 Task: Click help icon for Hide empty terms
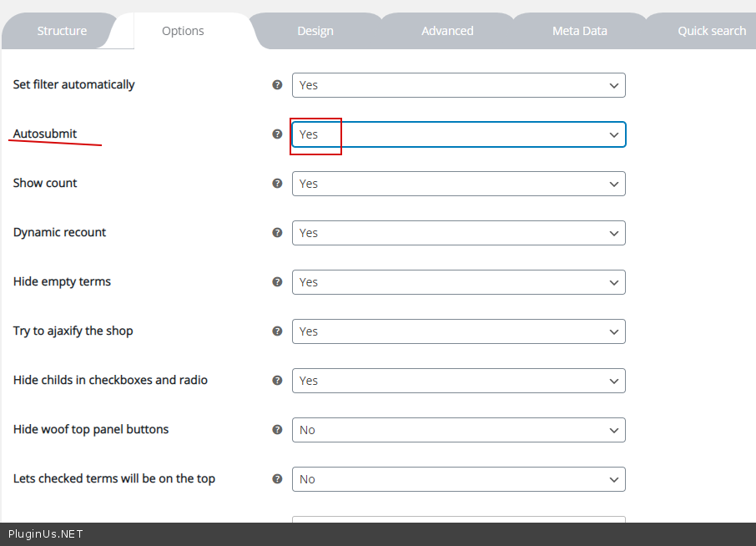277,282
